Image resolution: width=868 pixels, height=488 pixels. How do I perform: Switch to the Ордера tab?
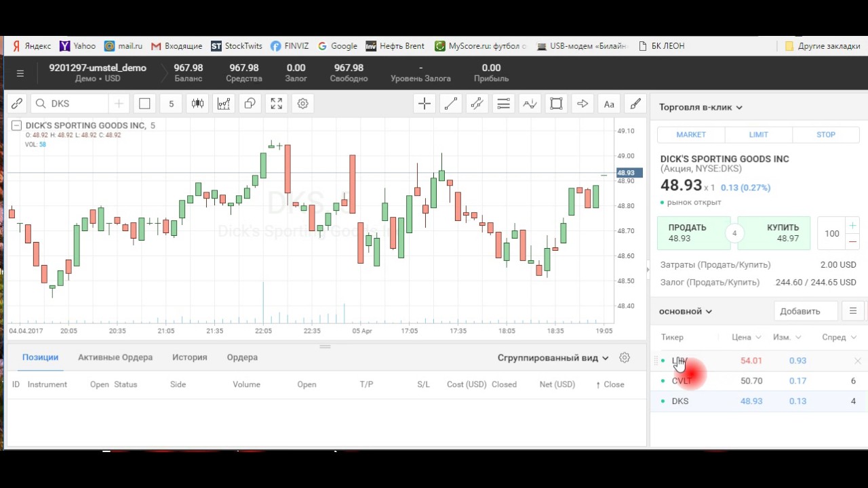(x=242, y=357)
